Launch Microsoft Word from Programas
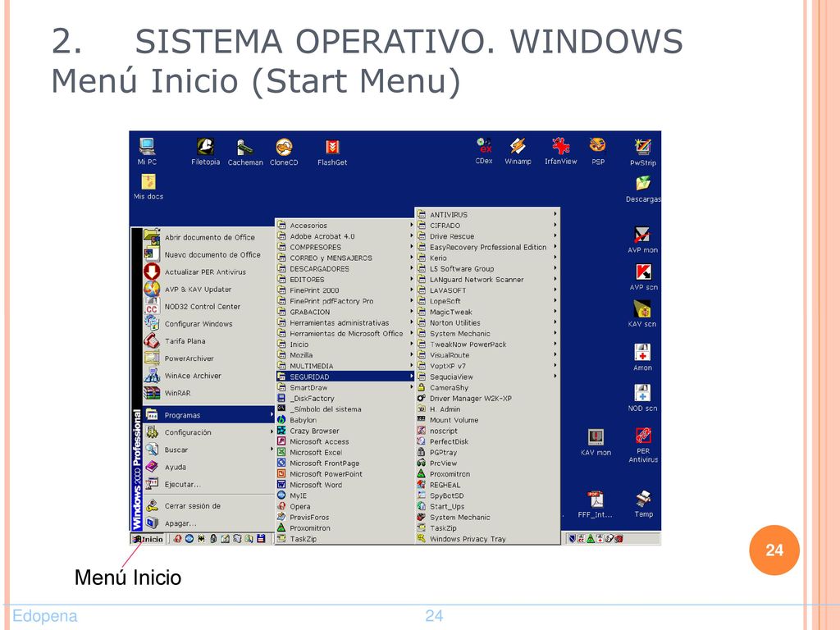This screenshot has height=630, width=840. click(x=345, y=485)
